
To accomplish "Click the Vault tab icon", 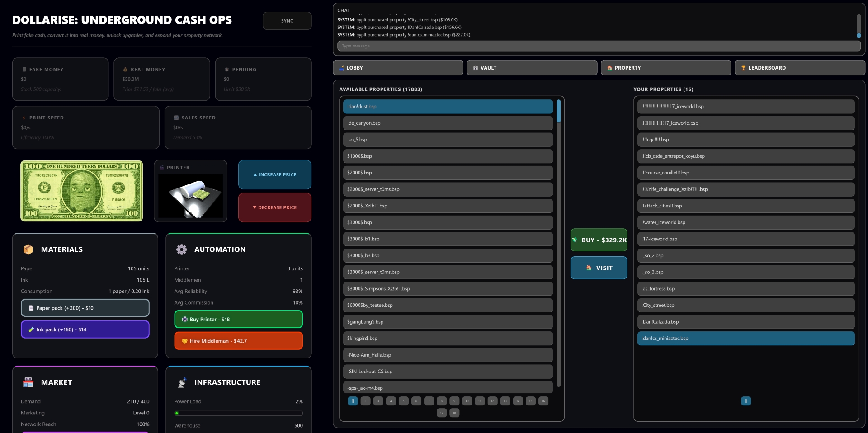I will (476, 68).
